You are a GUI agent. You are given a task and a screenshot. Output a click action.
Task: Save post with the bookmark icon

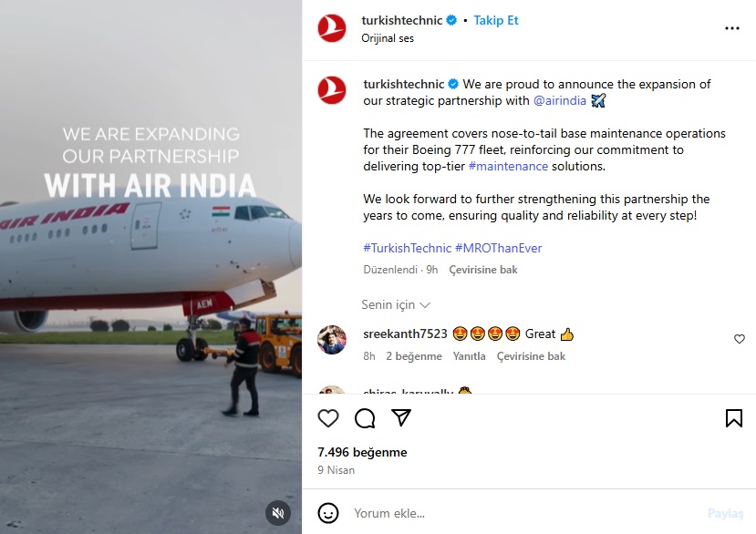pyautogui.click(x=734, y=418)
